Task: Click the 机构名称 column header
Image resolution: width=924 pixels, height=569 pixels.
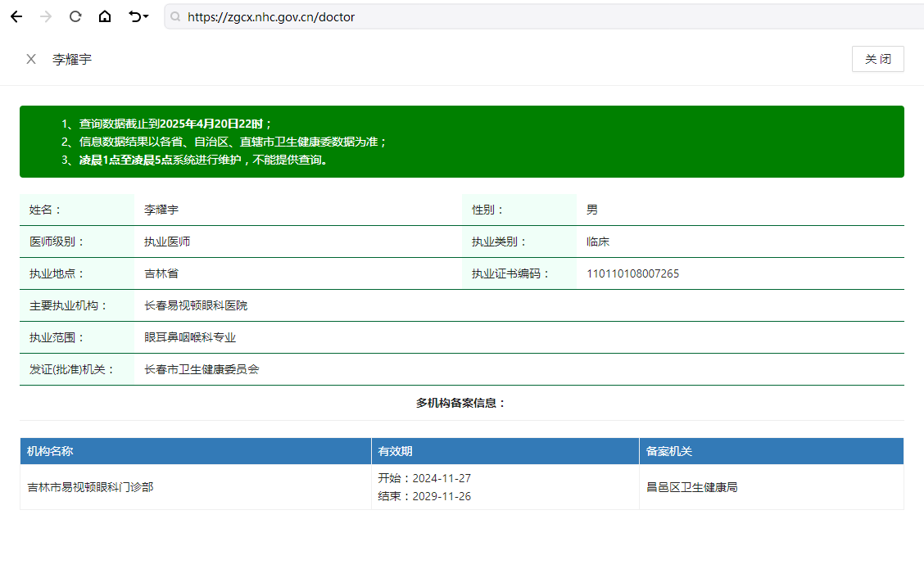Action: (196, 451)
